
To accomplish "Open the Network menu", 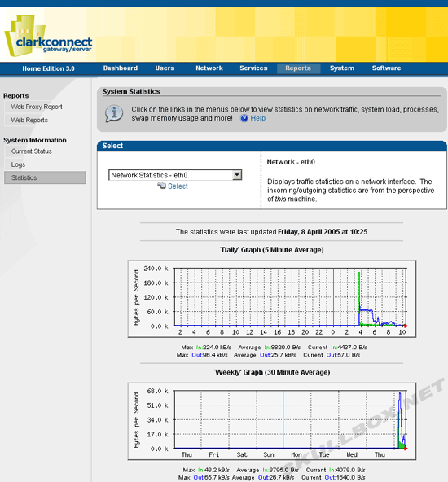I will point(209,68).
